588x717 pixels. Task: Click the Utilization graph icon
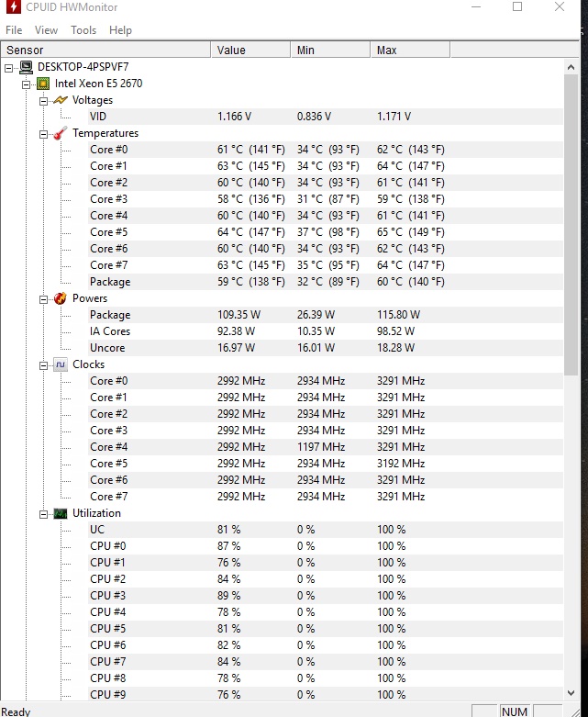click(61, 513)
